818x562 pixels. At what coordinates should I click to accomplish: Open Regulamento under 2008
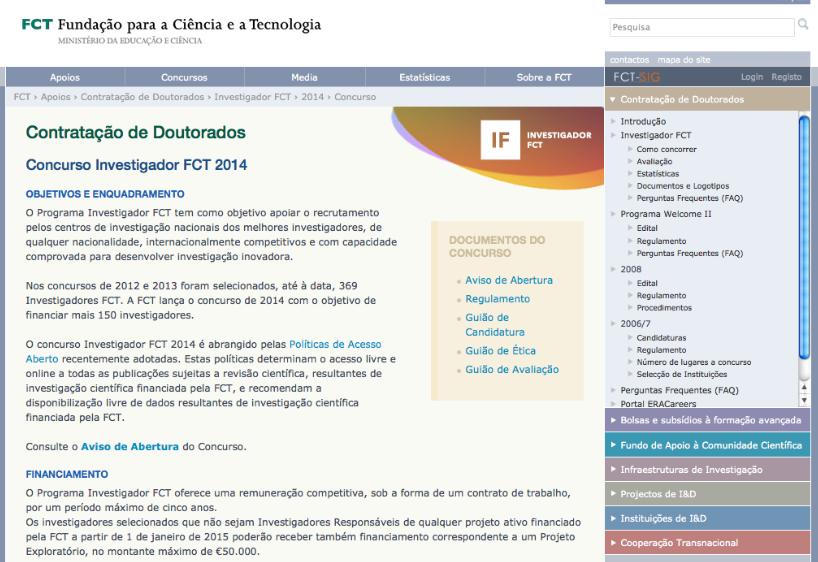pos(661,295)
